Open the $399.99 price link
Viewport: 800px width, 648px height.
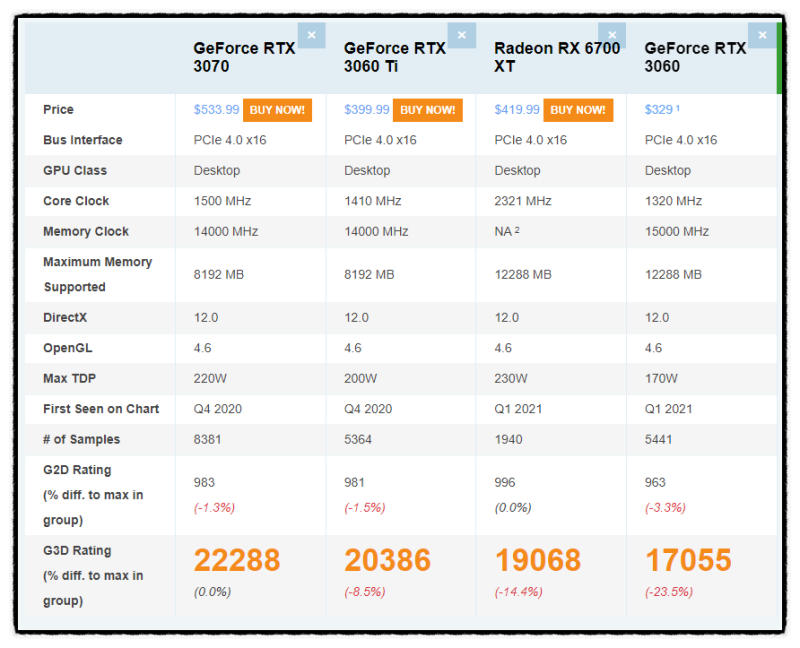click(x=366, y=110)
